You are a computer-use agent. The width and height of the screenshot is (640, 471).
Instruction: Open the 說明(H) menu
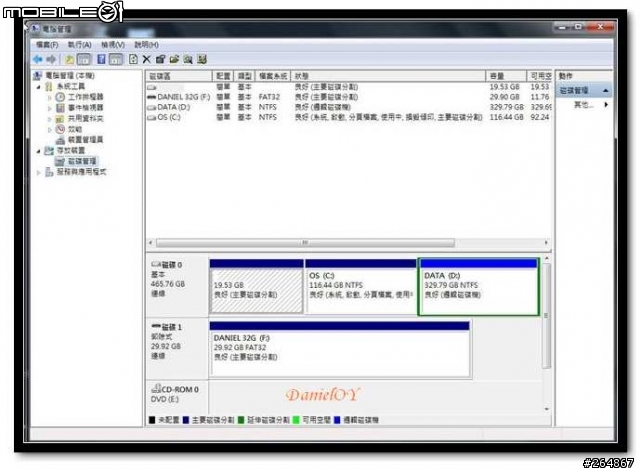click(147, 44)
